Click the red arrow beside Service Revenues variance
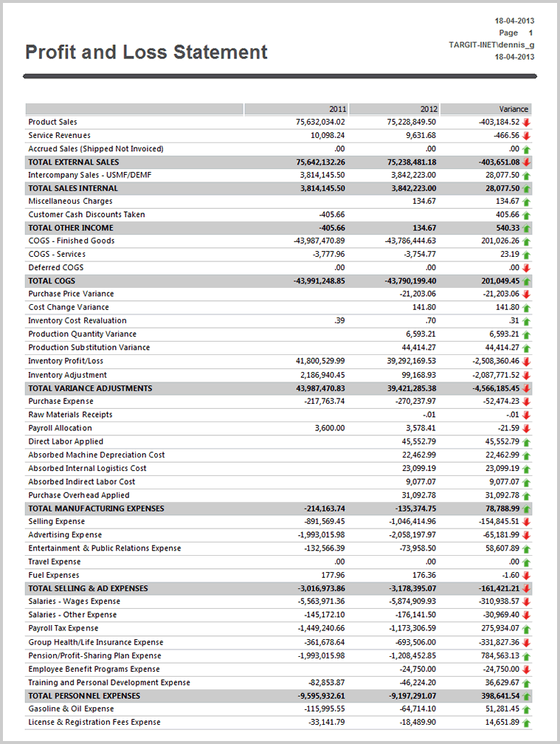560x744 pixels. point(526,136)
